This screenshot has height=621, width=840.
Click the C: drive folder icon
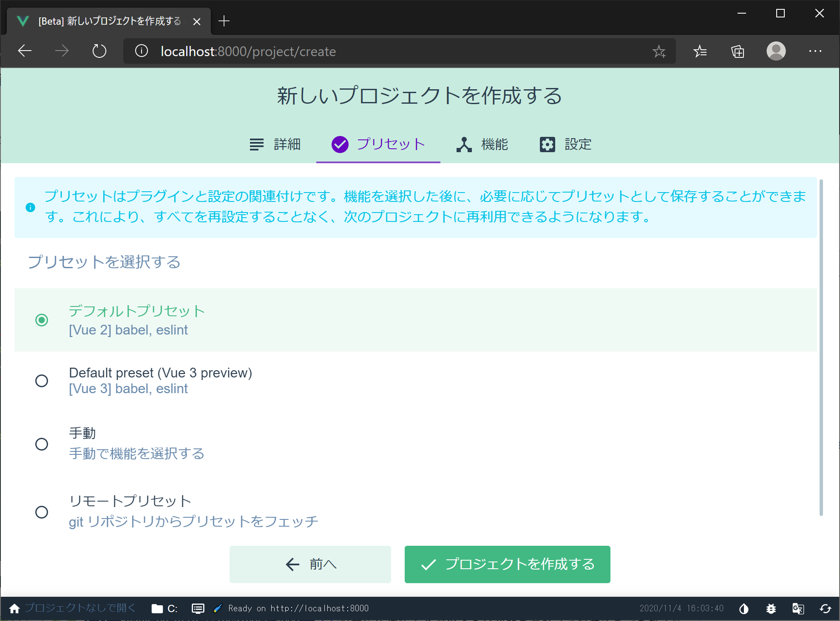coord(157,608)
